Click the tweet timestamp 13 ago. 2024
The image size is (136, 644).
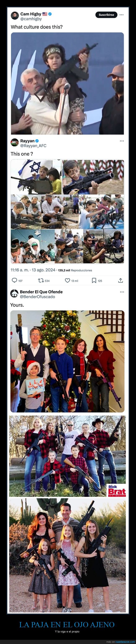point(33,270)
